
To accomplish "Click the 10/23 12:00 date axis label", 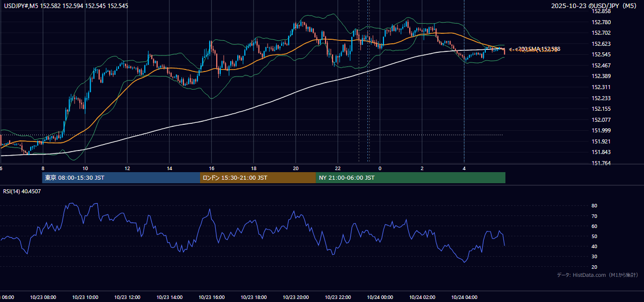I will click(x=127, y=297).
